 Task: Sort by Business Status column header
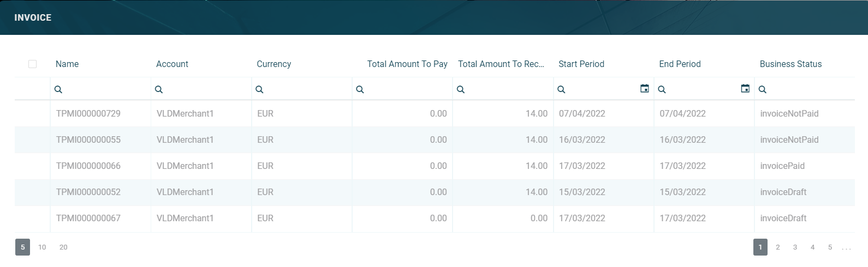pos(790,64)
